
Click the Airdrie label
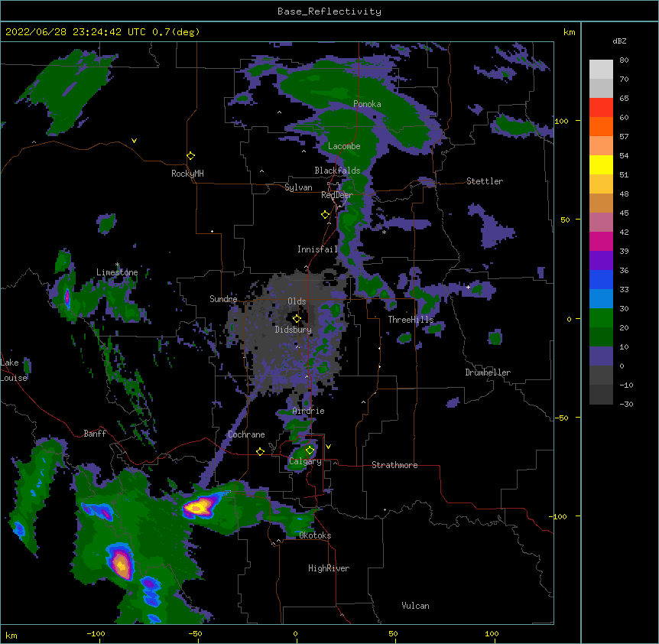(x=309, y=411)
